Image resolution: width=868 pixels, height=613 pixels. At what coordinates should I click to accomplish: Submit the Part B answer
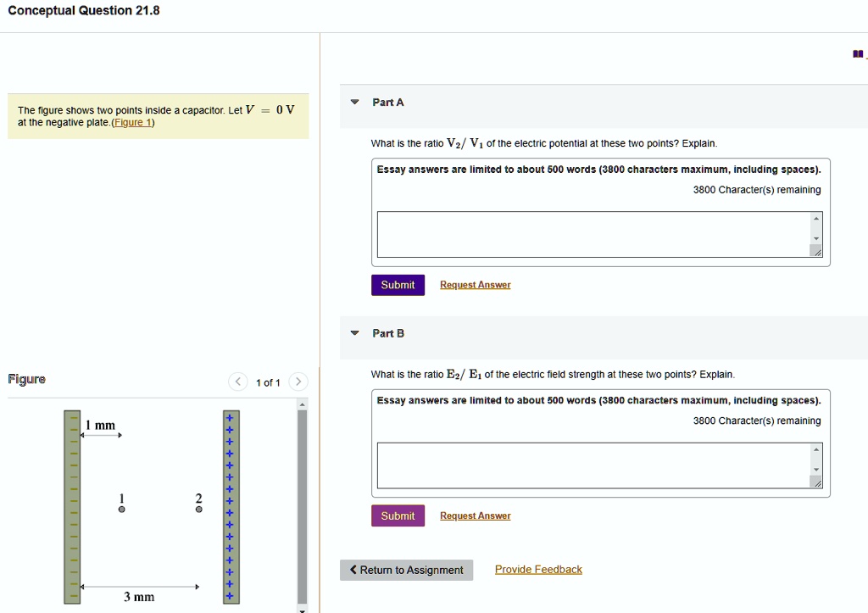click(398, 515)
